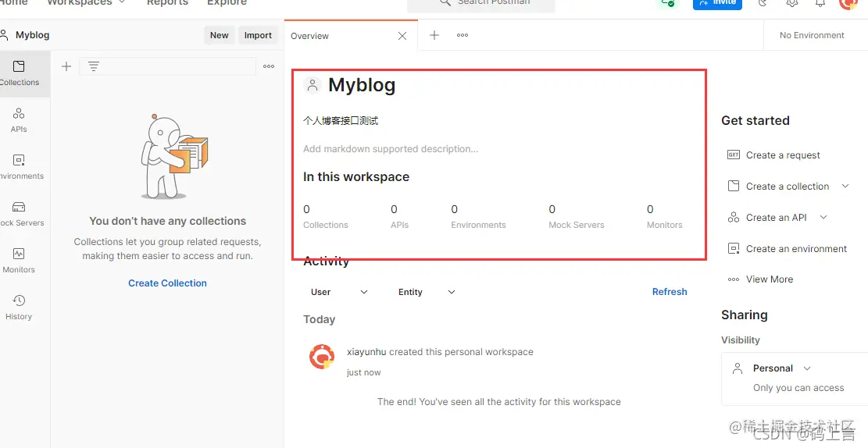This screenshot has width=868, height=448.
Task: Click Myblog workspace name in sidebar header
Action: pos(32,35)
